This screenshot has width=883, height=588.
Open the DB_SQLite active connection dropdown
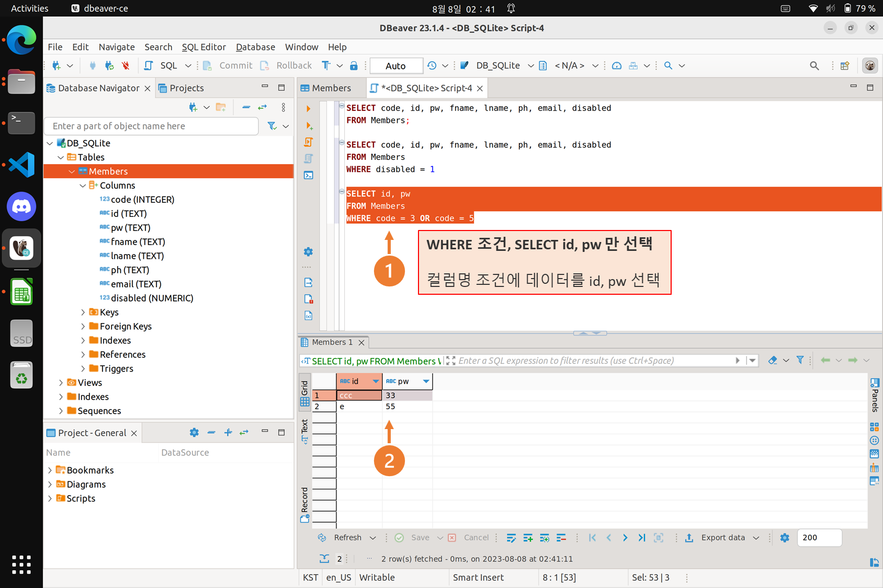point(530,66)
